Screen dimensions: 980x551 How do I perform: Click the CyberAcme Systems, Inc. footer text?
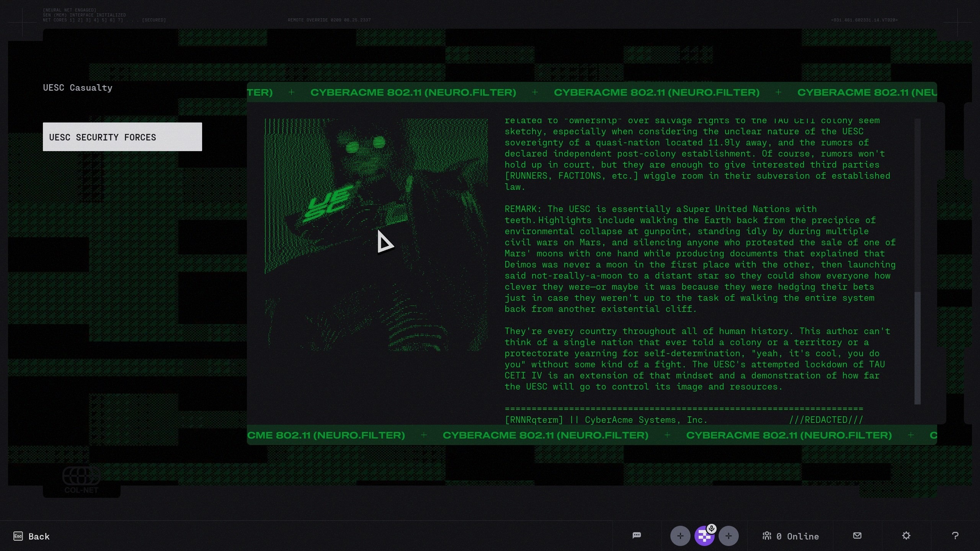(x=646, y=420)
